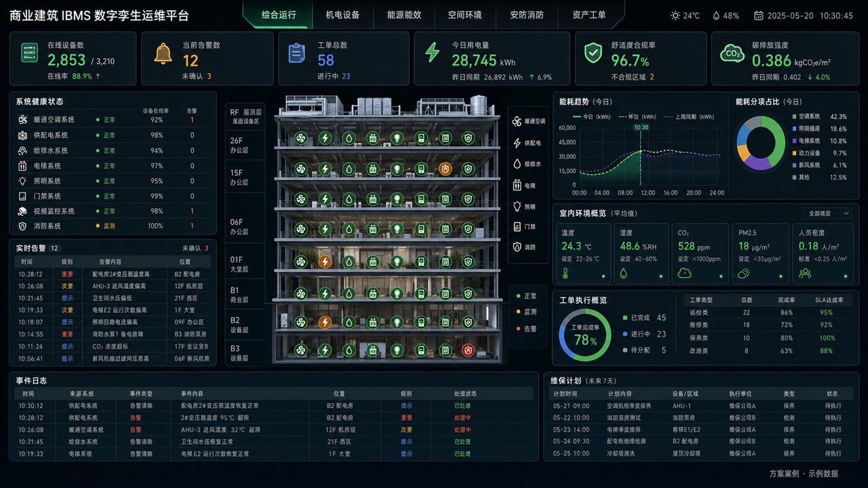The width and height of the screenshot is (868, 488).
Task: Select the B2 设备层 floor
Action: pos(245,324)
